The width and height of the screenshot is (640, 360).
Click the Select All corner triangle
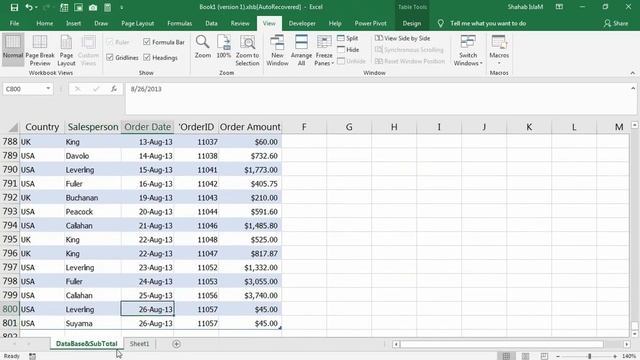coord(13,127)
